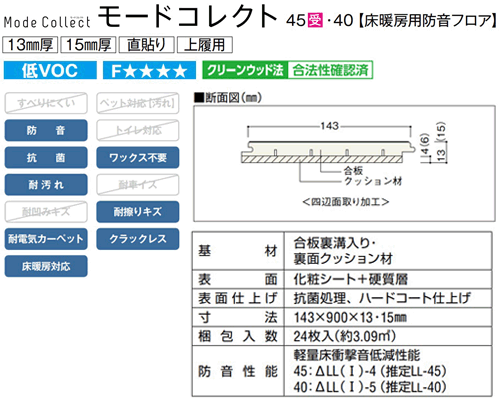The height and width of the screenshot is (404, 500).
Task: Click the struck-out すべりにくい badge
Action: pos(46,103)
